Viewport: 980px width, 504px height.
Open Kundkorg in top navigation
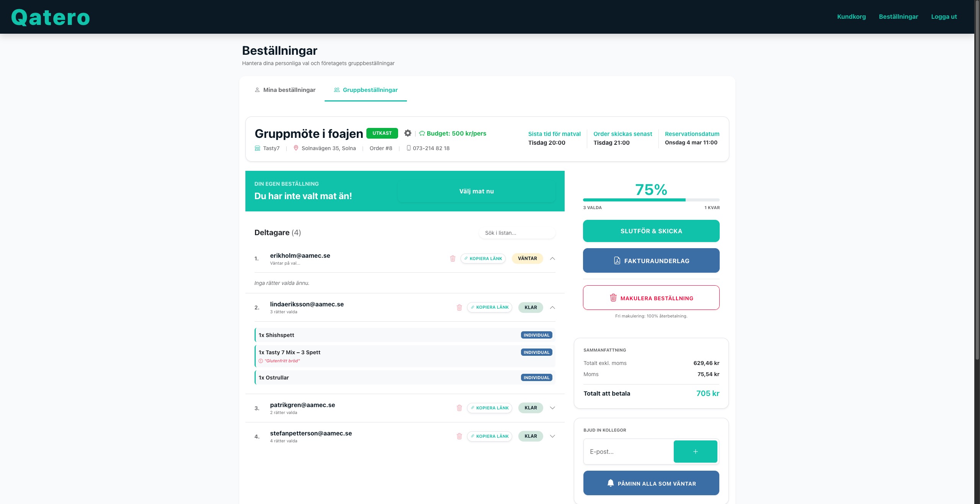[851, 17]
